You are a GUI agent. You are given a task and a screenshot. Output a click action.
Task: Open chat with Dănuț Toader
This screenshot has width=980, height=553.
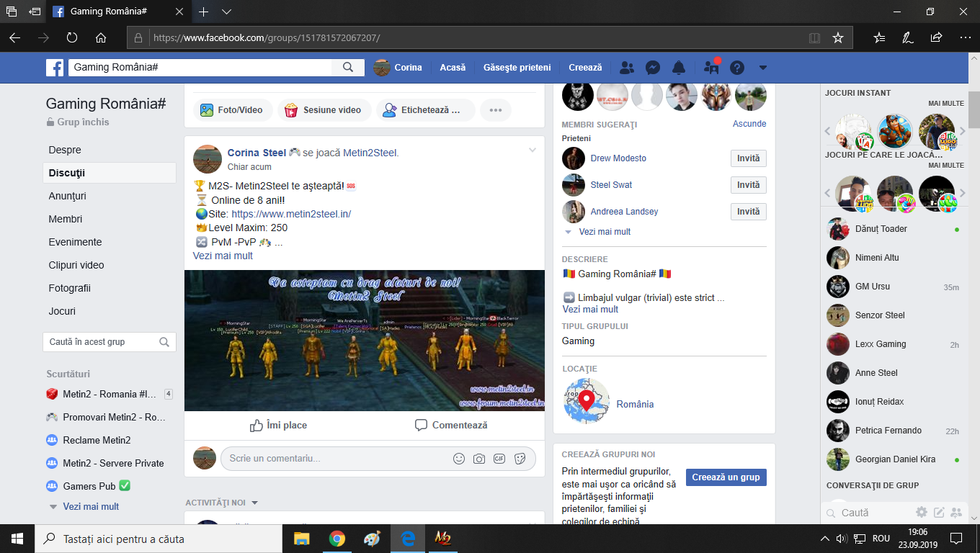click(893, 229)
